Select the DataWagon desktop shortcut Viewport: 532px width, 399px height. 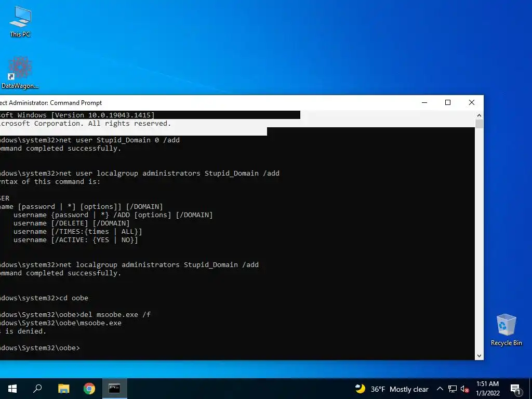point(20,73)
